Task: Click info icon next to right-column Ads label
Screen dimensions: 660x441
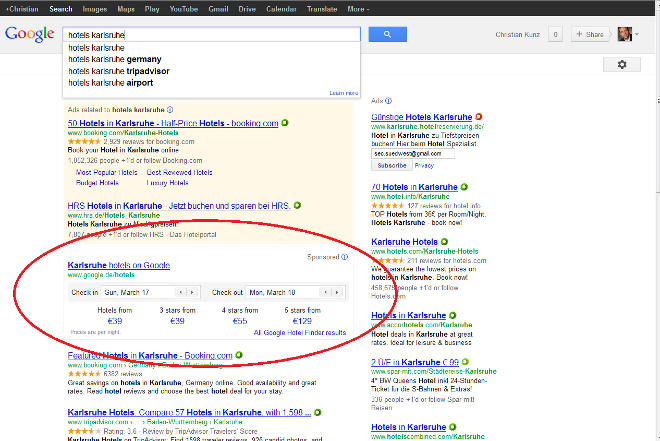Action: pyautogui.click(x=389, y=101)
